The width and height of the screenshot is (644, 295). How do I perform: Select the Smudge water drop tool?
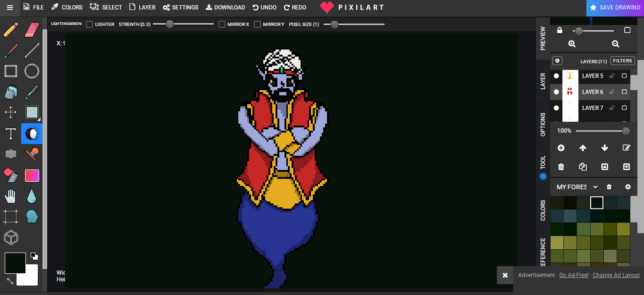tap(32, 196)
